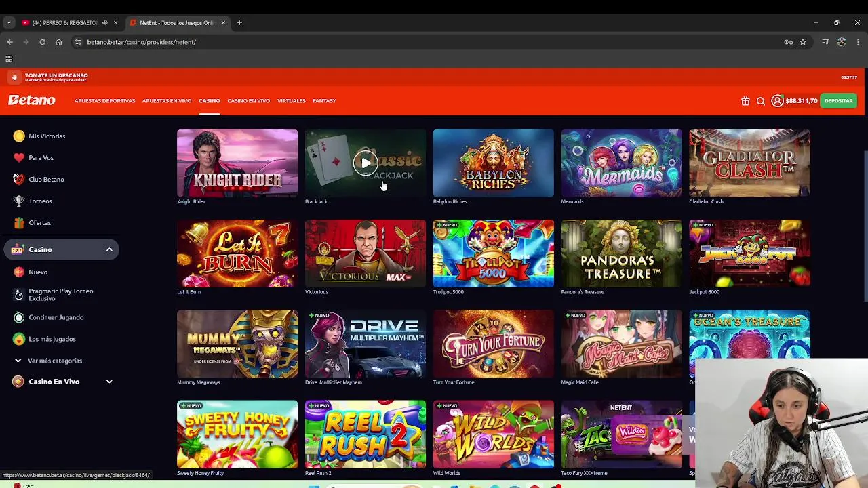868x488 pixels.
Task: Open the Turn Your Fortune thumbnail
Action: click(494, 344)
